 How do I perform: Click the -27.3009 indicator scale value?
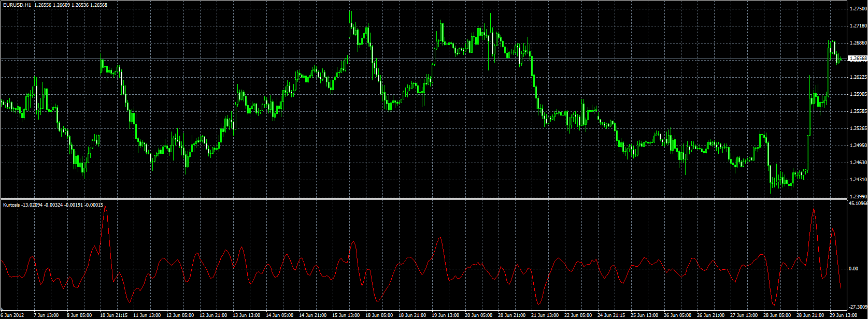[x=858, y=307]
